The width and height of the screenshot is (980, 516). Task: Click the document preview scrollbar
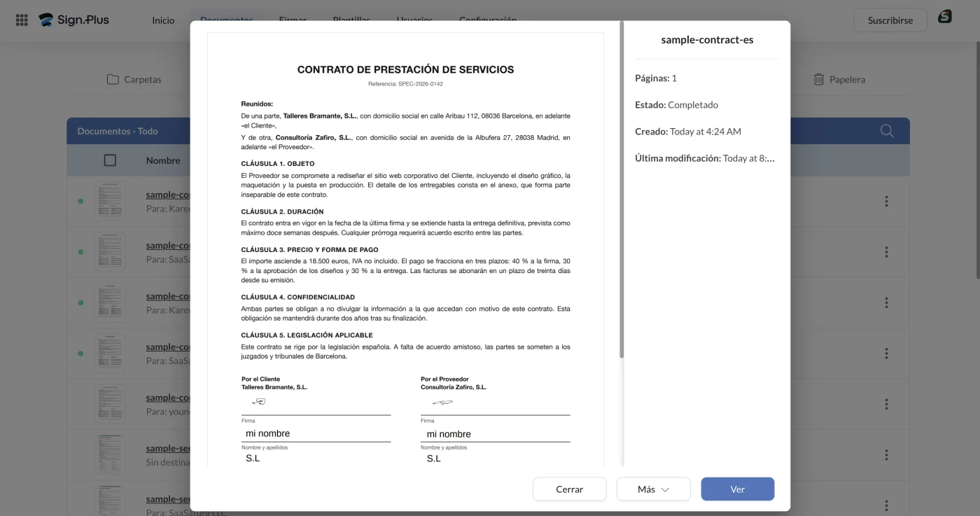(622, 189)
